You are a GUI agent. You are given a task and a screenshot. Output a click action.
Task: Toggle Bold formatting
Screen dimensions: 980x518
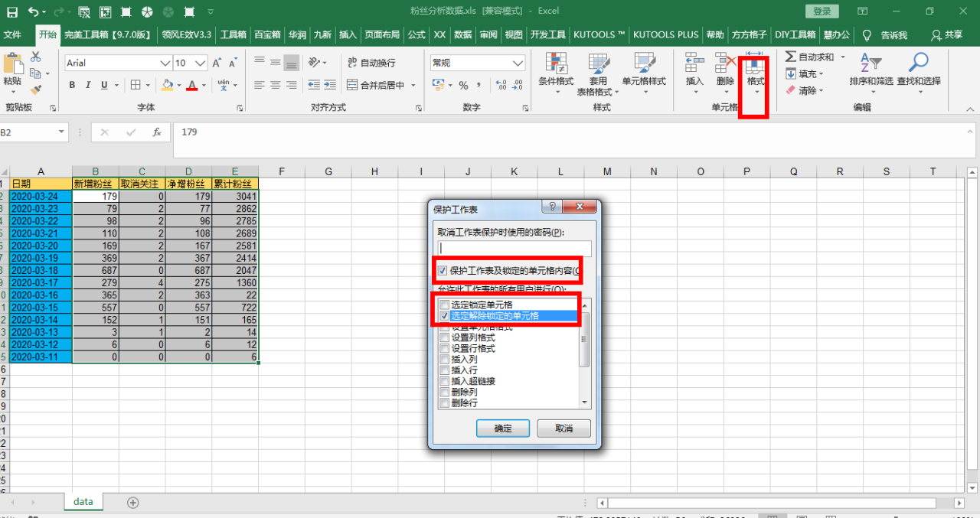(x=73, y=85)
